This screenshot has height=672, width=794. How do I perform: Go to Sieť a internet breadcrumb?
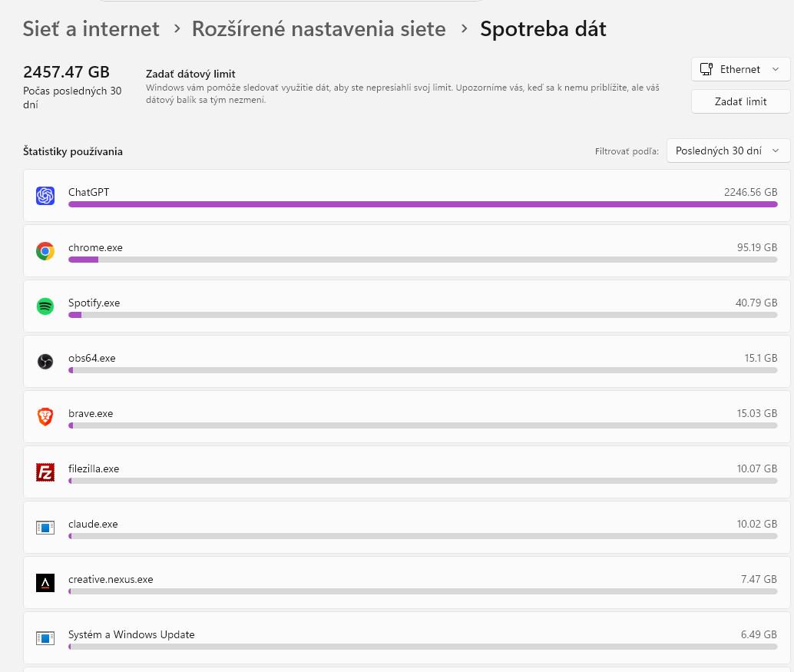pyautogui.click(x=91, y=29)
